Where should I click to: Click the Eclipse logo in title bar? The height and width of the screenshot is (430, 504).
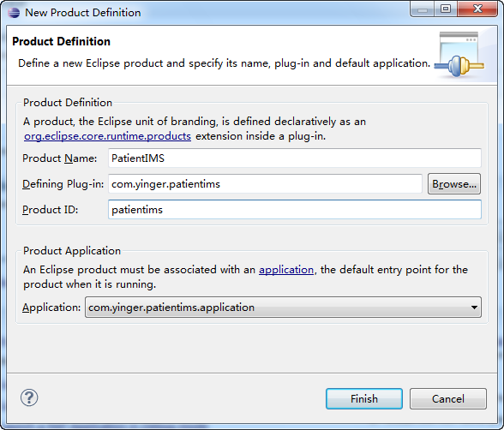pyautogui.click(x=14, y=13)
